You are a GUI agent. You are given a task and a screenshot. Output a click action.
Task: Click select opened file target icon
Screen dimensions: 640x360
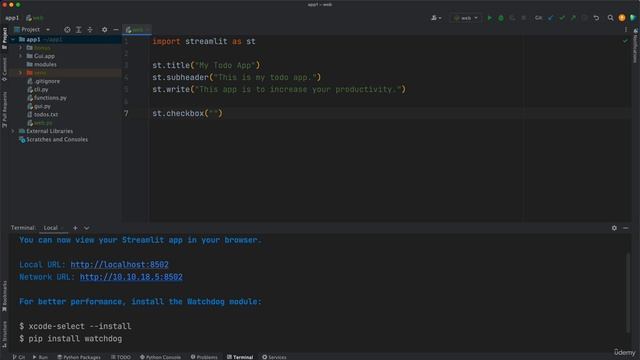coord(67,30)
